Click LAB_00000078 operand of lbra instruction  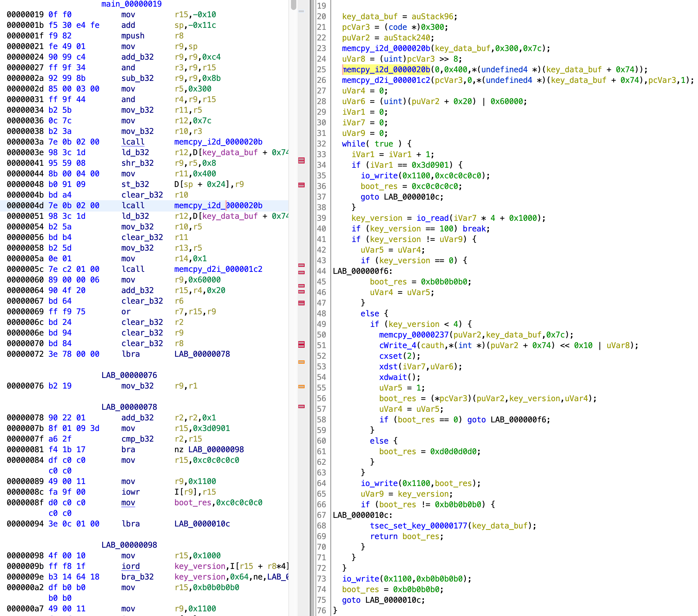[202, 354]
